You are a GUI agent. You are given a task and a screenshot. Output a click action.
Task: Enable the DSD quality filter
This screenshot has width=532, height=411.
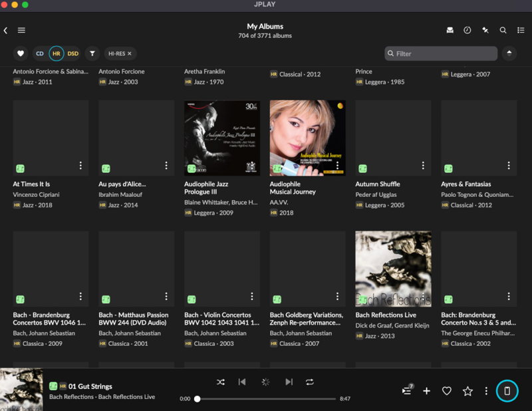(72, 53)
